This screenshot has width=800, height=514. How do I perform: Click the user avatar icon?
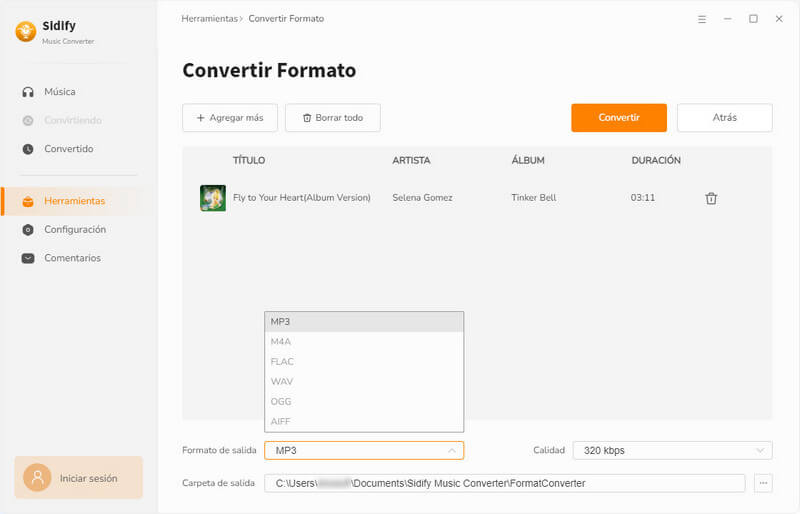(x=37, y=478)
